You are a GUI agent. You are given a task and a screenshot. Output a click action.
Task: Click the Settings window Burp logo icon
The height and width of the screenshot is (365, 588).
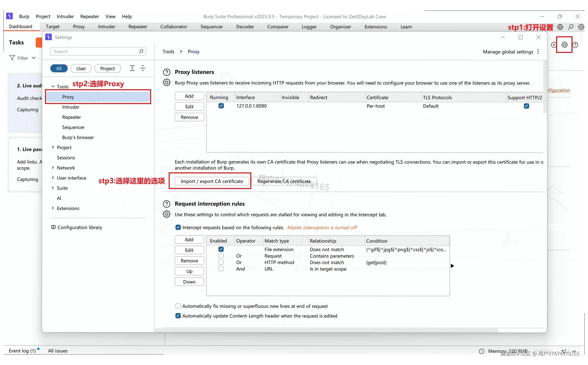[x=48, y=37]
